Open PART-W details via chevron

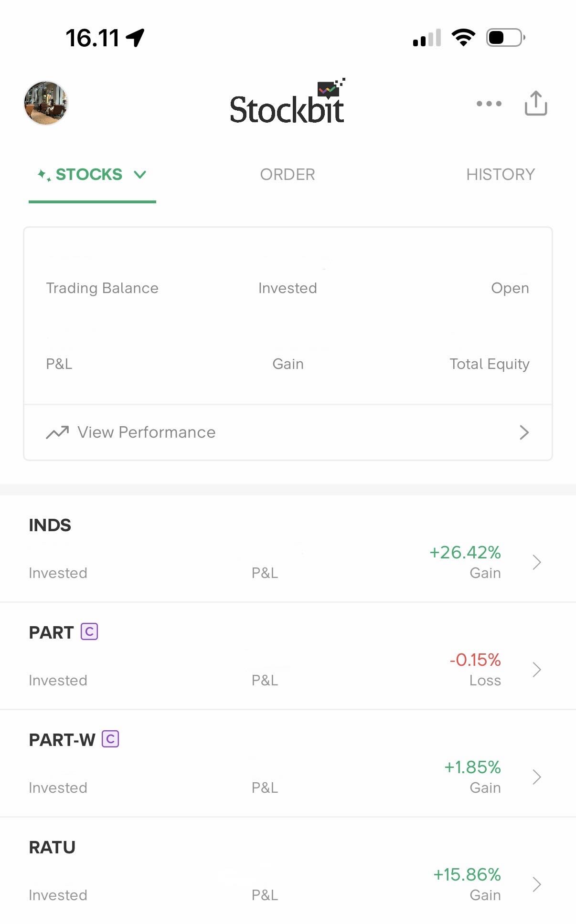pyautogui.click(x=536, y=777)
